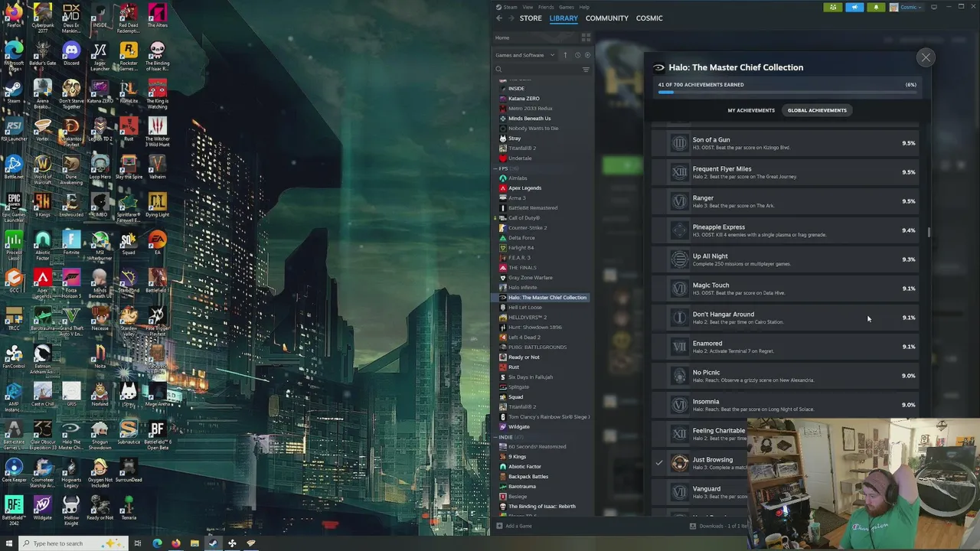Click the taskbar search box
Image resolution: width=980 pixels, height=551 pixels.
(73, 543)
